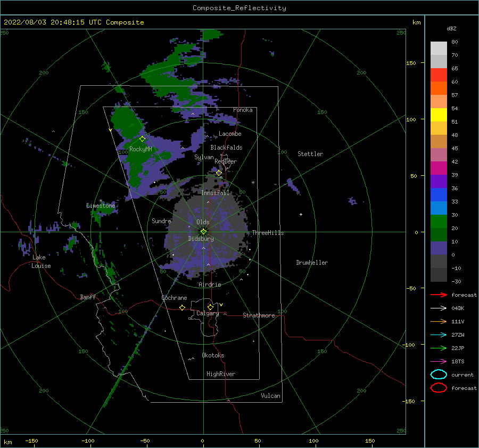Click the white 04DK arrow icon
479x448 pixels.
[x=439, y=308]
